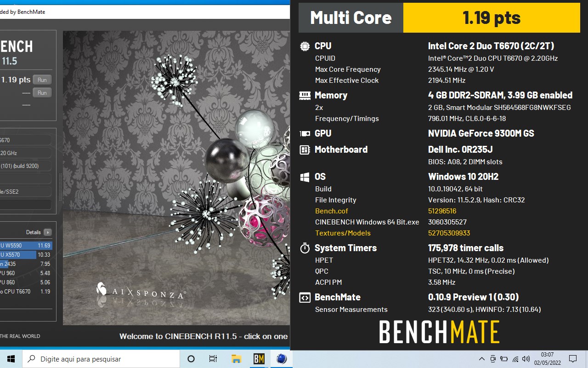Click the rendered Cinebench scene image
This screenshot has width=588, height=368.
[176, 178]
